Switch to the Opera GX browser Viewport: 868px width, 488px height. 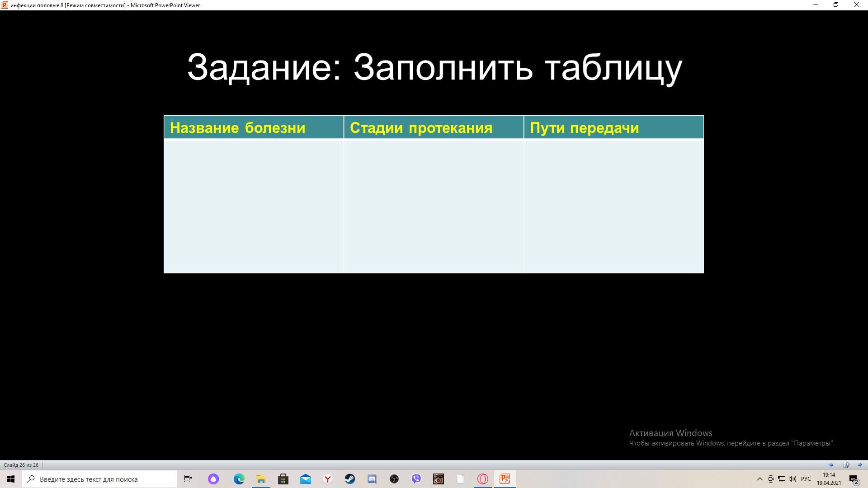tap(483, 479)
